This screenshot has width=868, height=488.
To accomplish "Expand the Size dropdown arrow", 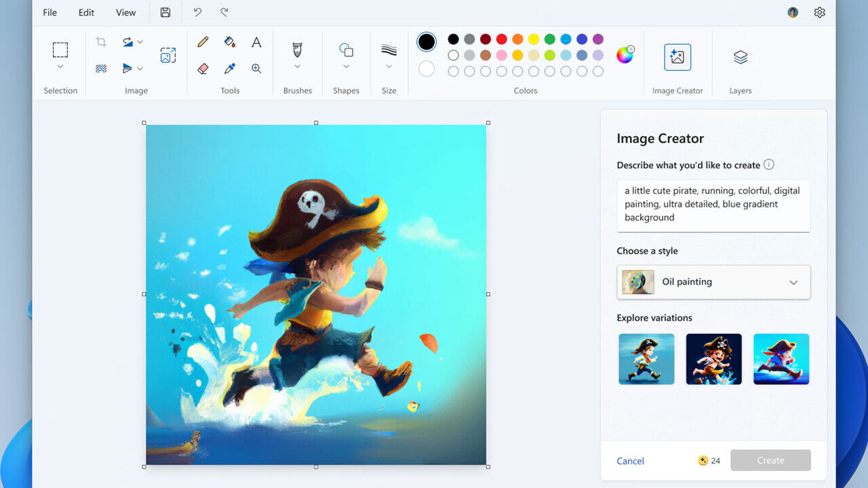I will click(389, 66).
